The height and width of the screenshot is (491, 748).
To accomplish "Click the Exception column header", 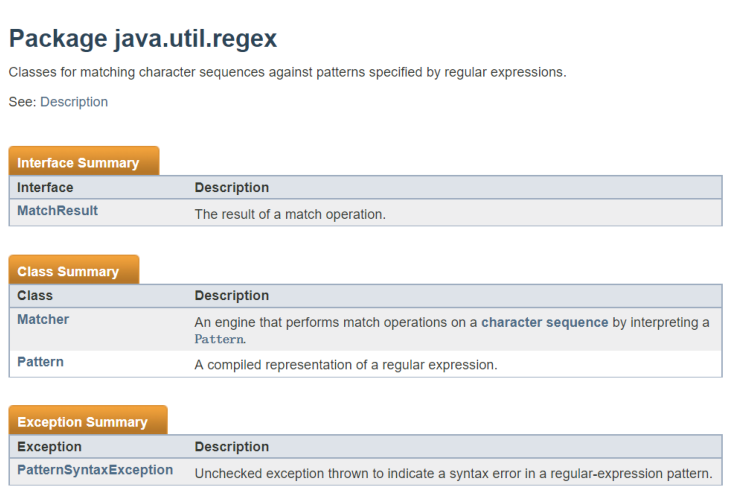I will [49, 447].
